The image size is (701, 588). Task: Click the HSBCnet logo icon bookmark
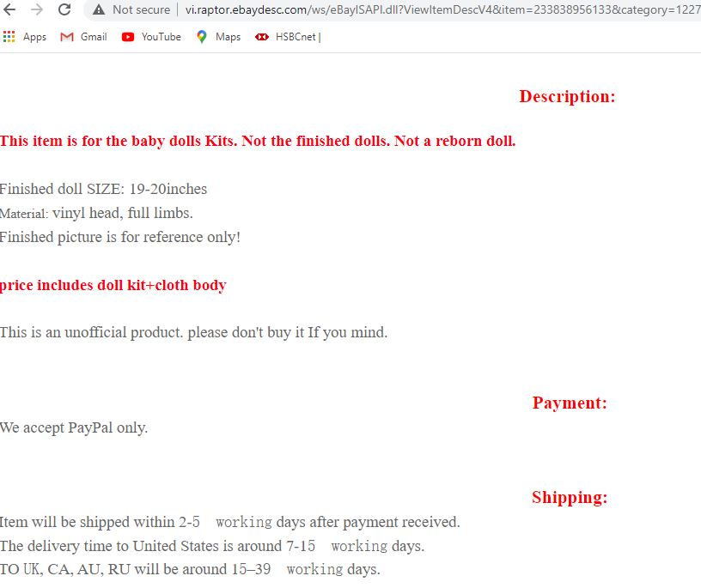[262, 37]
